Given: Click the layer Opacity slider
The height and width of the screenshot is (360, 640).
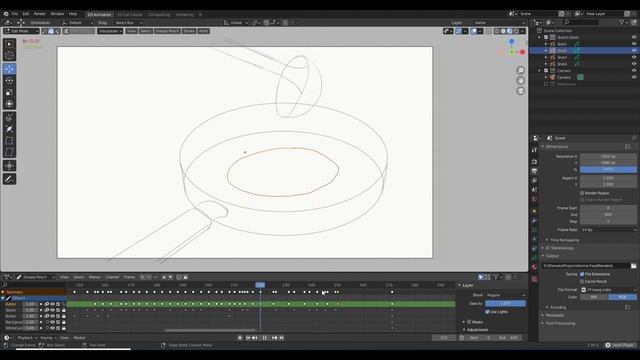Looking at the screenshot, I should pos(505,304).
